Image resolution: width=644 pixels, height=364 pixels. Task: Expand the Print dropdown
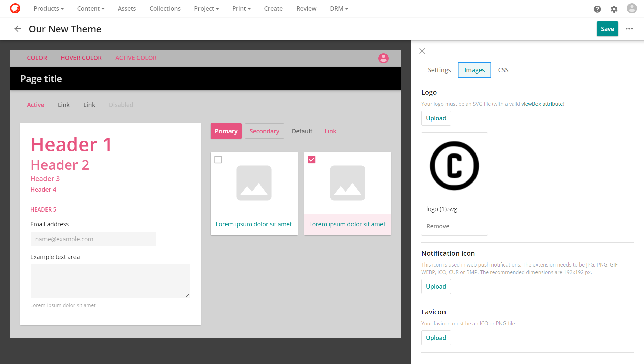241,8
